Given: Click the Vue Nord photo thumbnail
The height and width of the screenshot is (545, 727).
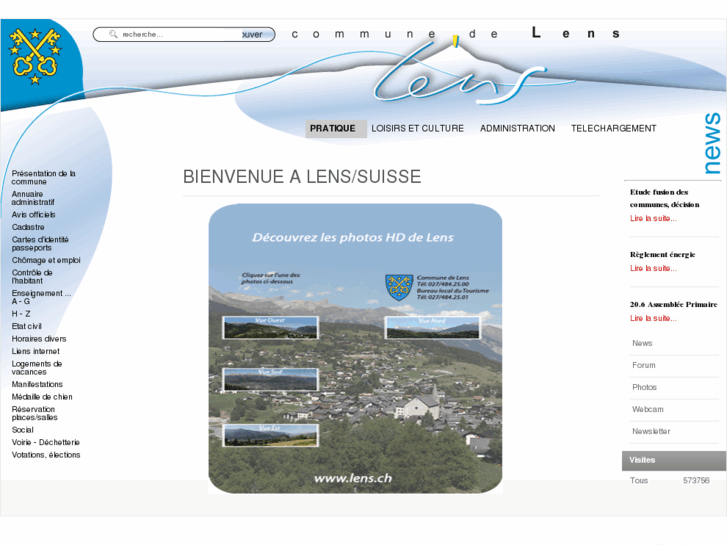Looking at the screenshot, I should point(433,327).
